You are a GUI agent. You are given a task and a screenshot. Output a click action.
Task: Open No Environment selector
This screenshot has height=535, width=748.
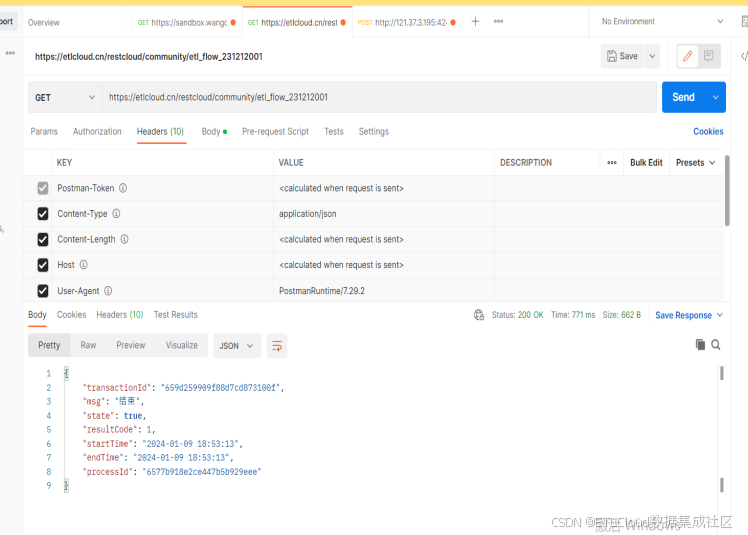point(663,21)
